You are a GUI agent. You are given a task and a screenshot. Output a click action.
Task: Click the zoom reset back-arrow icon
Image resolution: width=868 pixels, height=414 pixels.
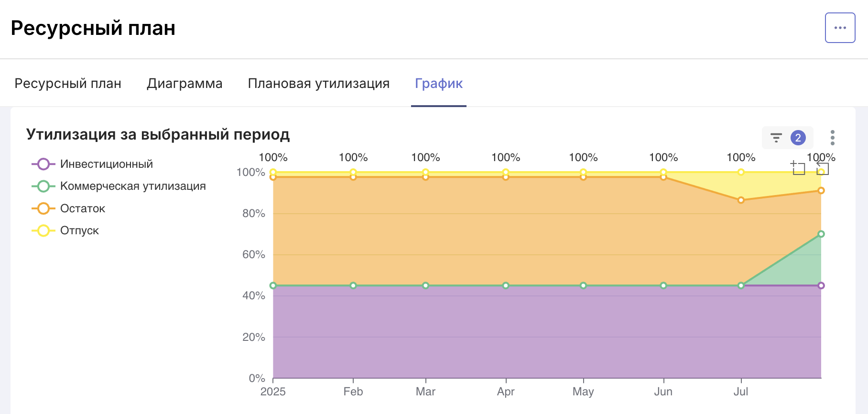click(822, 168)
